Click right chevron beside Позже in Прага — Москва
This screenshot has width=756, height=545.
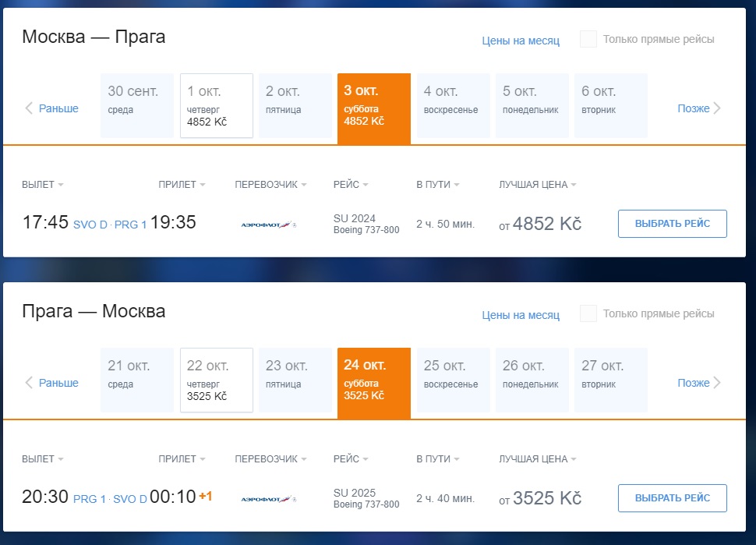point(717,383)
